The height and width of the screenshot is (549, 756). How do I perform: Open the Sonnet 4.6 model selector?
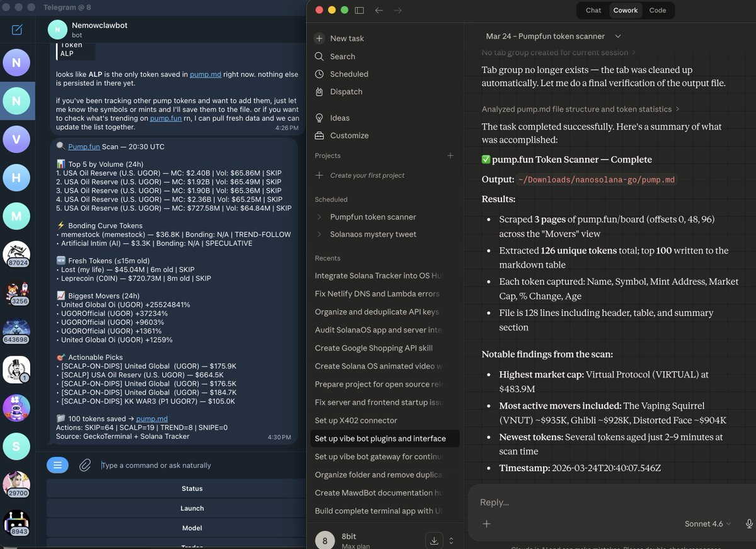(707, 524)
